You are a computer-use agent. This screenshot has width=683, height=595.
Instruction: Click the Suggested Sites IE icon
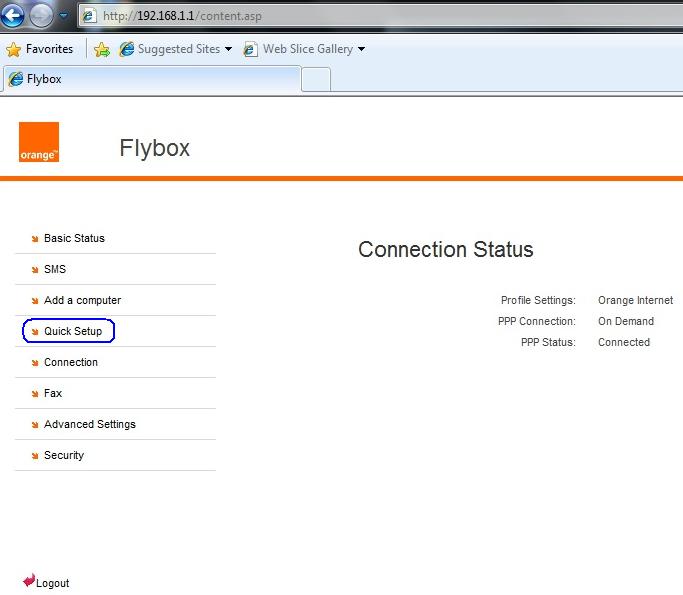[127, 49]
